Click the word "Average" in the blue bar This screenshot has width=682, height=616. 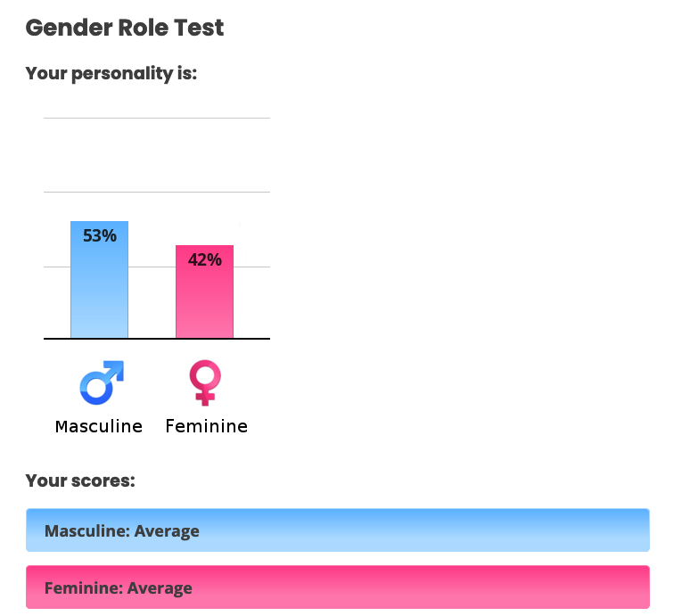click(167, 531)
